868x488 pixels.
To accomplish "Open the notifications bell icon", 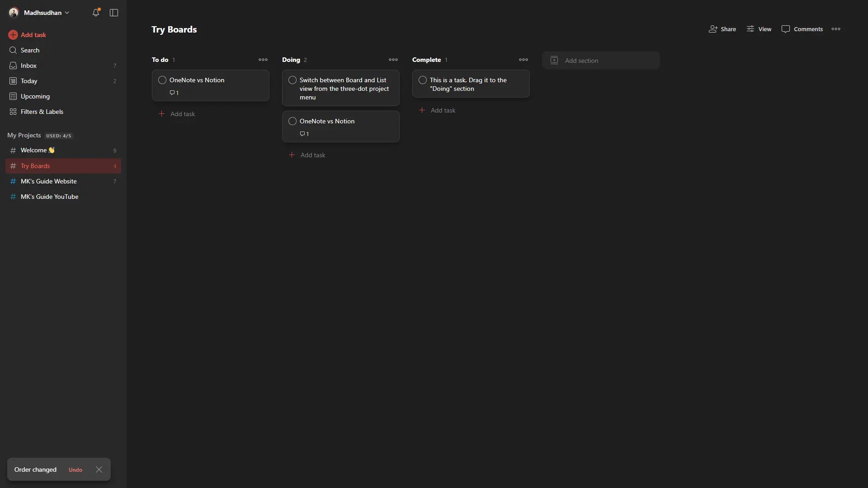I will pos(96,13).
